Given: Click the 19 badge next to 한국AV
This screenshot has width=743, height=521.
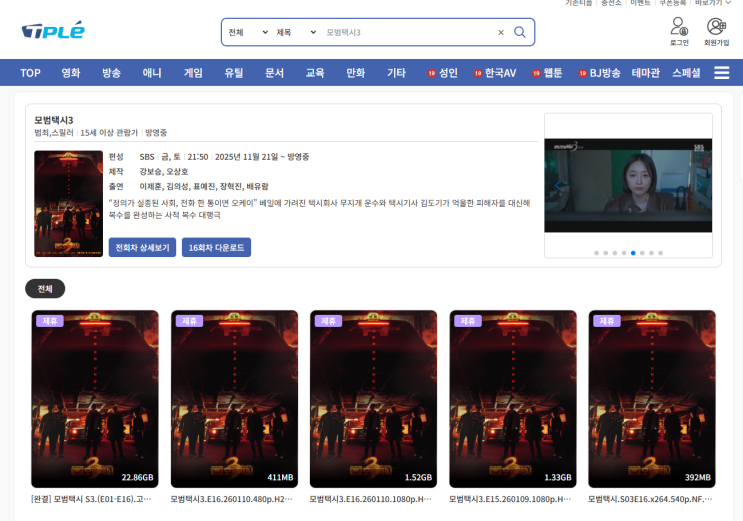Looking at the screenshot, I should (478, 73).
